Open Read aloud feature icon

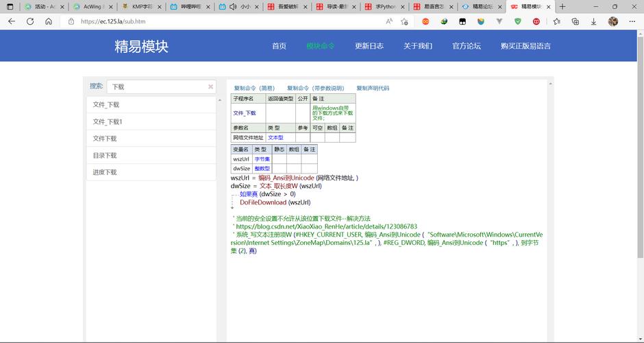(x=389, y=21)
